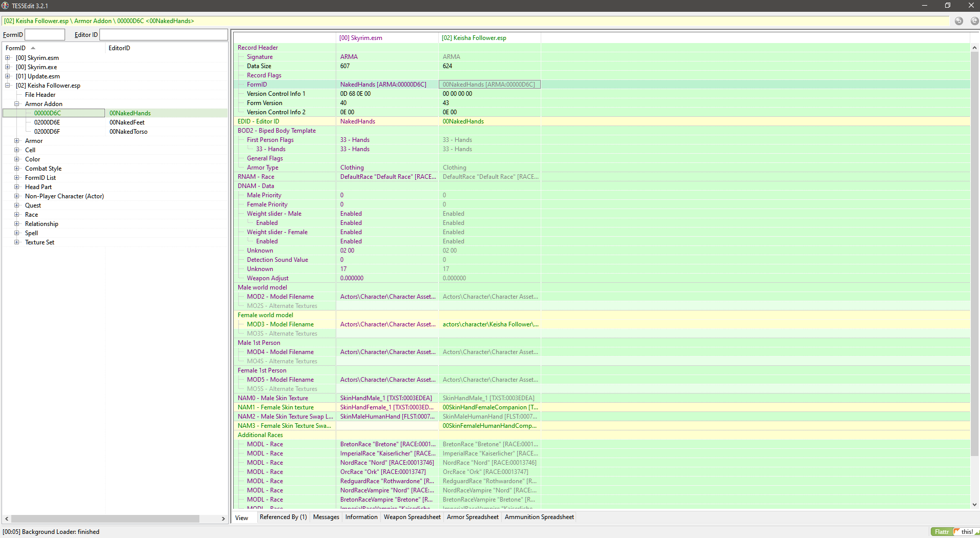Viewport: 980px width, 538px height.
Task: Expand the [01] Update.esm tree node
Action: click(x=8, y=76)
